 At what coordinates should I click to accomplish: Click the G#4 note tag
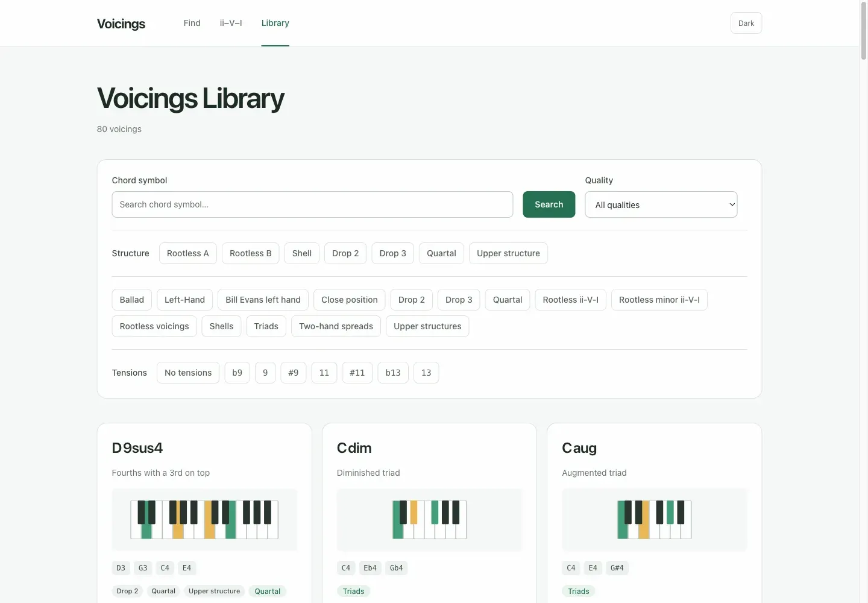pos(617,568)
